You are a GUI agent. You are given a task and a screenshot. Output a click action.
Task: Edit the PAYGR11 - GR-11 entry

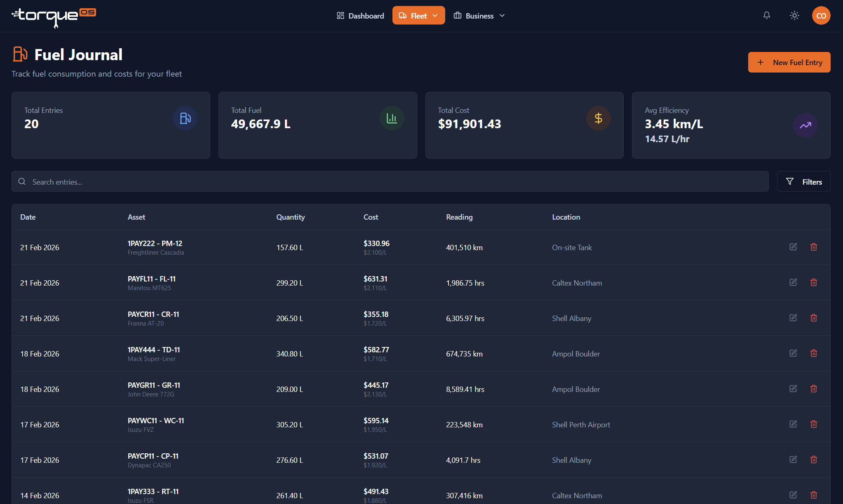click(x=793, y=389)
